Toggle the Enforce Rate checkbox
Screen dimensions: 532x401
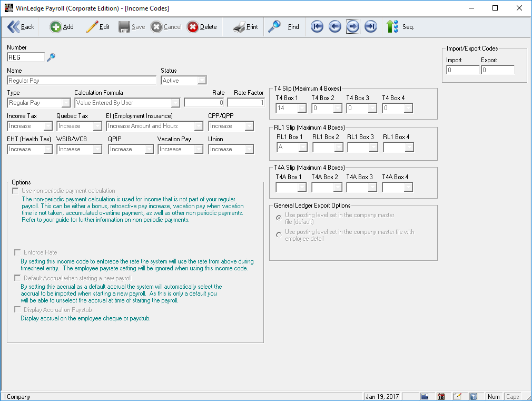coord(18,252)
